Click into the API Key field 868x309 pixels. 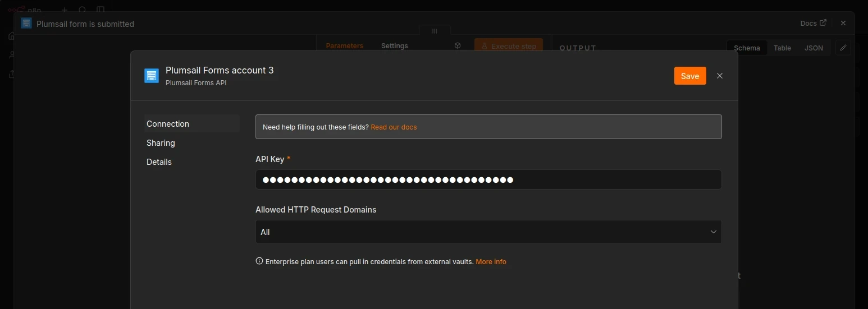click(488, 179)
